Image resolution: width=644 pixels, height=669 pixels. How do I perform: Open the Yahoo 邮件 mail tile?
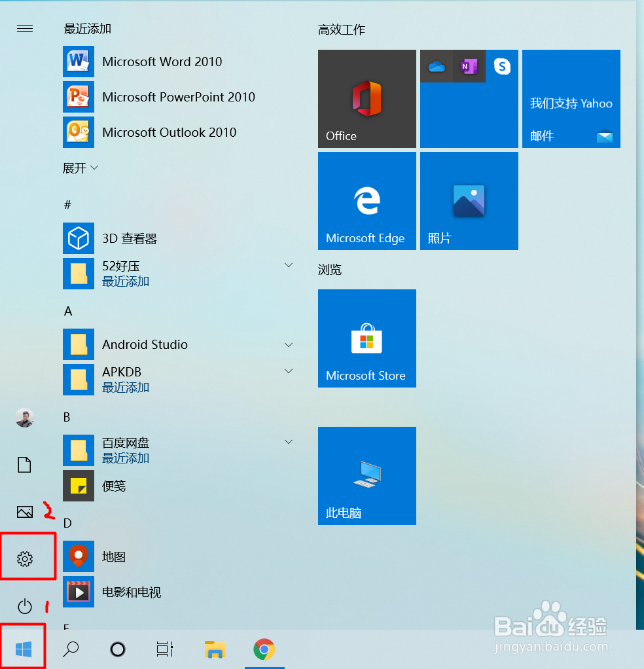tap(570, 98)
